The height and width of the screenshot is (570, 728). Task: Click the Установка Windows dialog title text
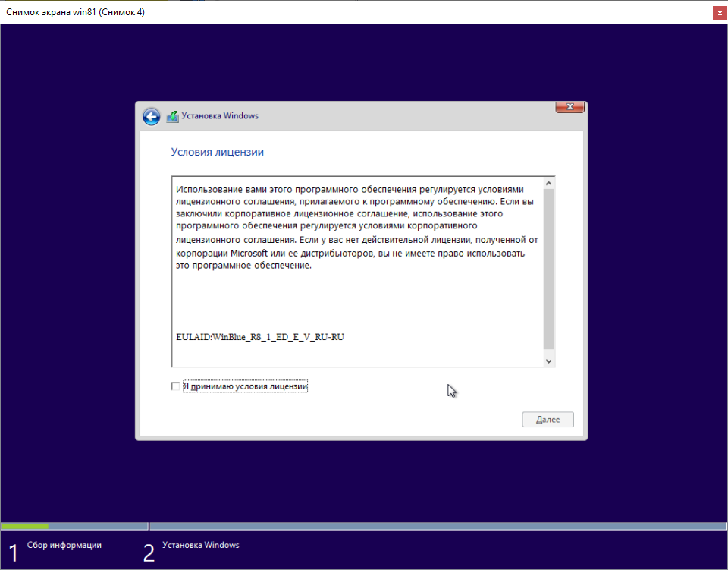220,115
